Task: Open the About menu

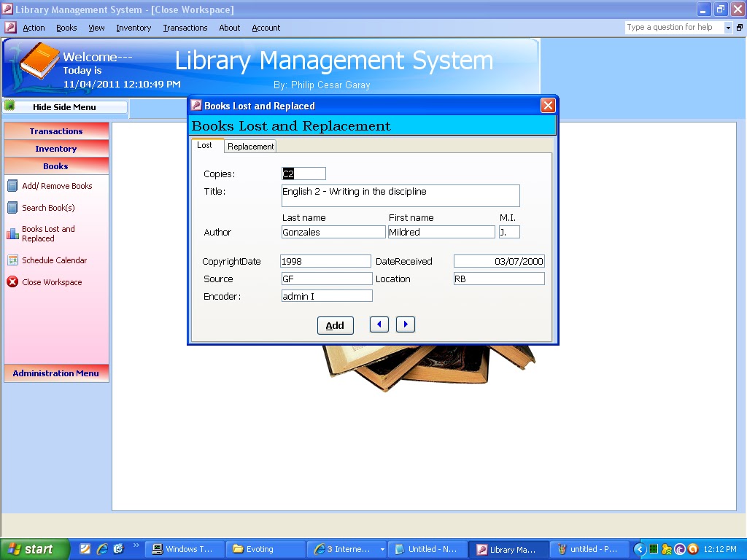Action: point(229,28)
